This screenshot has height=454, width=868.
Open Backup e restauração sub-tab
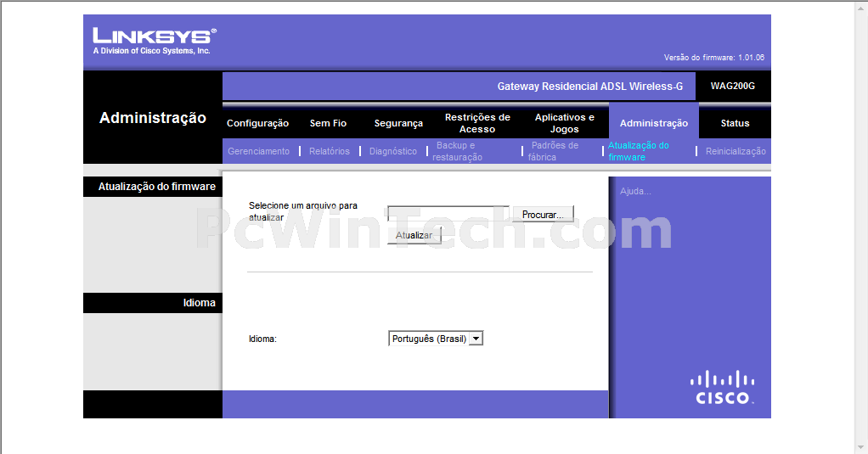tap(457, 151)
